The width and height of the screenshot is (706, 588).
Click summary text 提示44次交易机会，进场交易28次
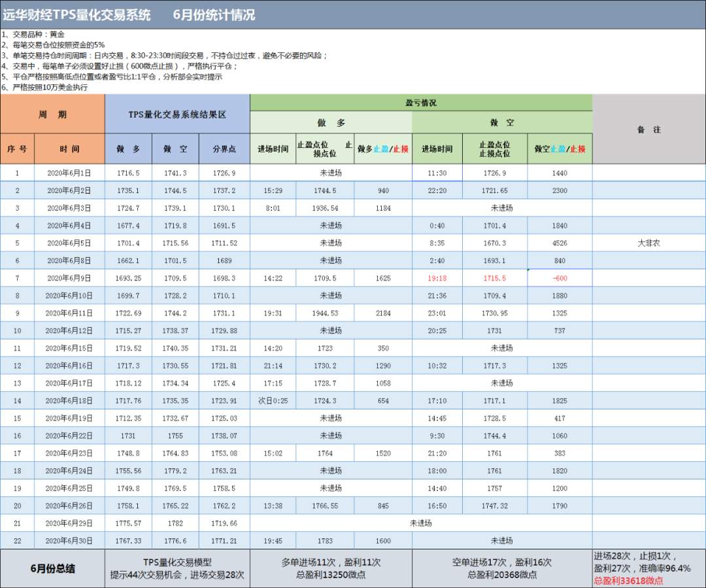[x=177, y=575]
